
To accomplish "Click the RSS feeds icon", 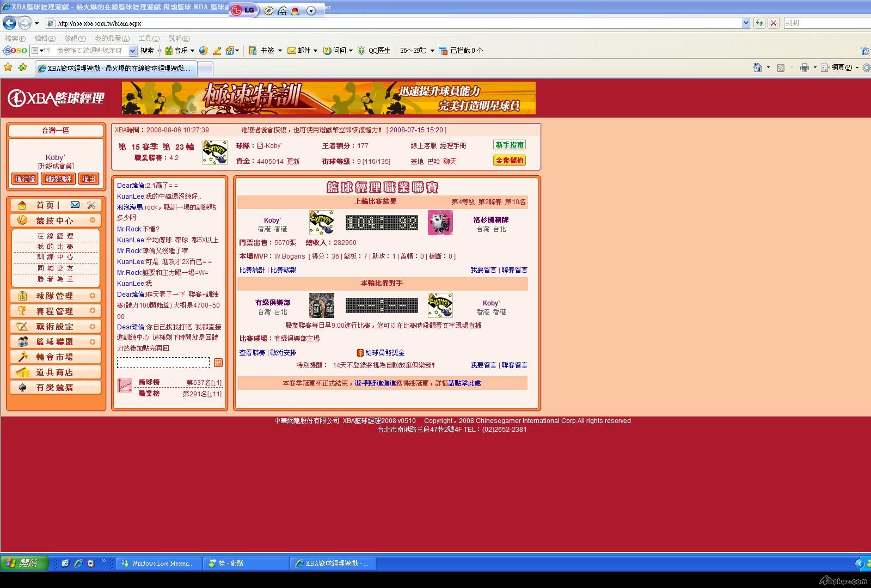I will [x=781, y=68].
